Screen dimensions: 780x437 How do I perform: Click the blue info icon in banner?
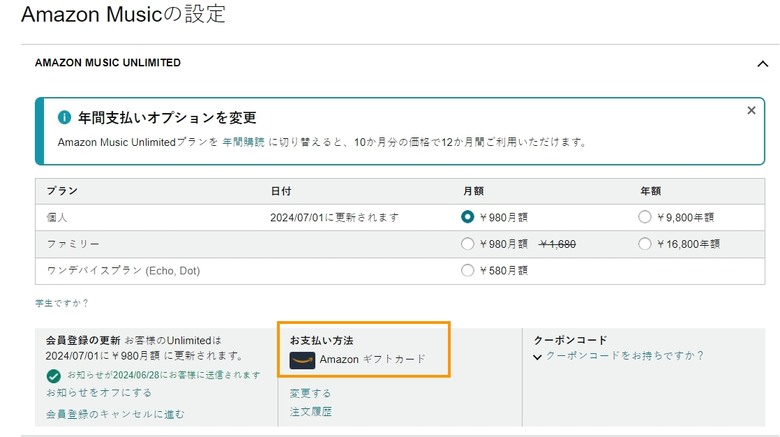click(x=64, y=117)
